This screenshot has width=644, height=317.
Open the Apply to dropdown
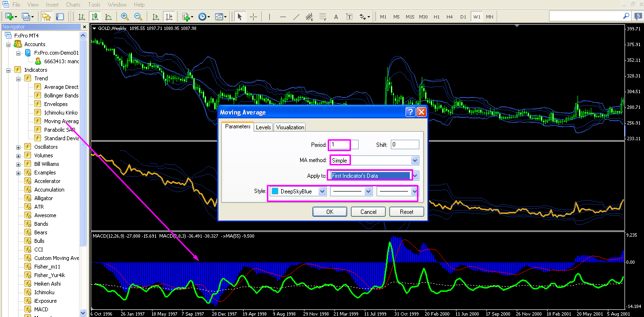click(415, 176)
